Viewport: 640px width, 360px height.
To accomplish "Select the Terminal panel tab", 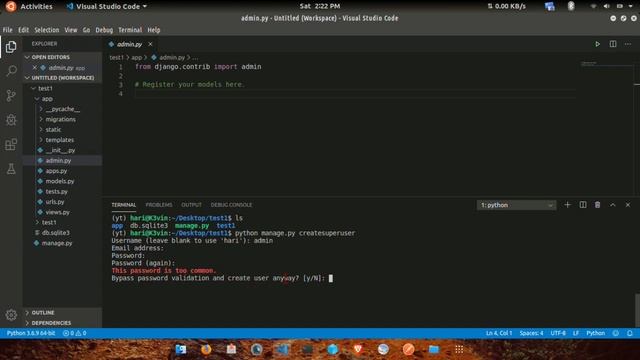I will (124, 205).
